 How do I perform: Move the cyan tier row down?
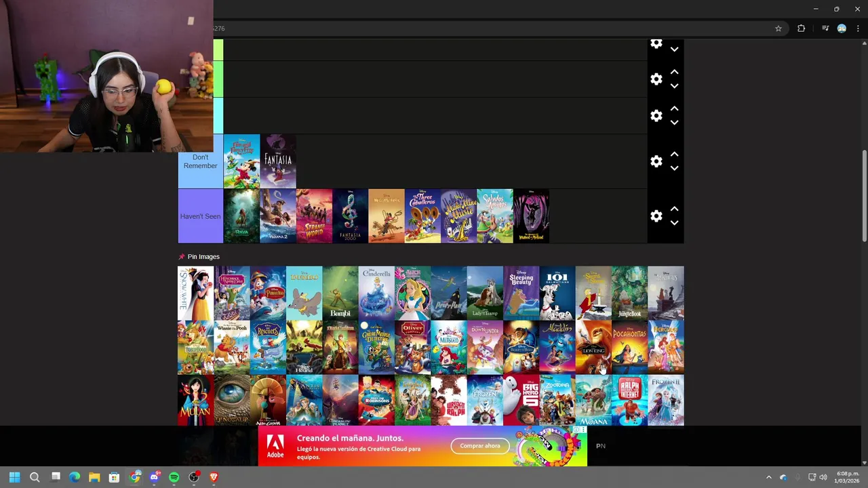[674, 123]
